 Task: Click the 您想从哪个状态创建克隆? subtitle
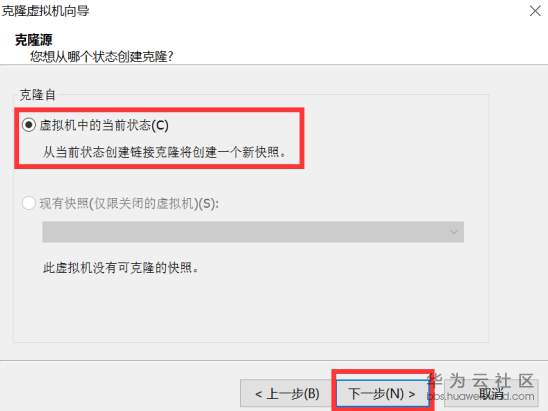(102, 56)
